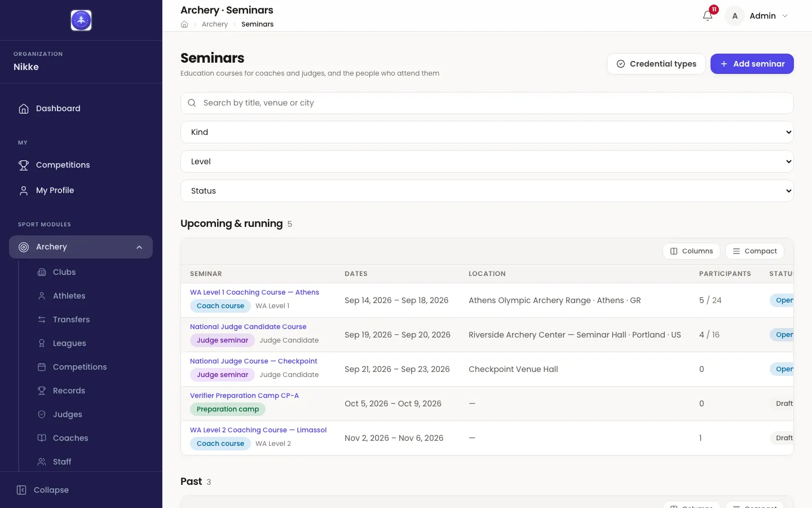Open WA Level 1 Coaching Course — Athens
This screenshot has height=508, width=812.
[x=254, y=292]
